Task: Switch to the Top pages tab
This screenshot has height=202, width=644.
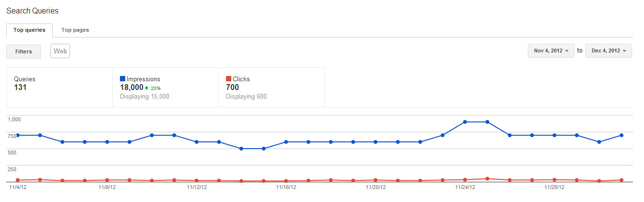Action: tap(75, 30)
